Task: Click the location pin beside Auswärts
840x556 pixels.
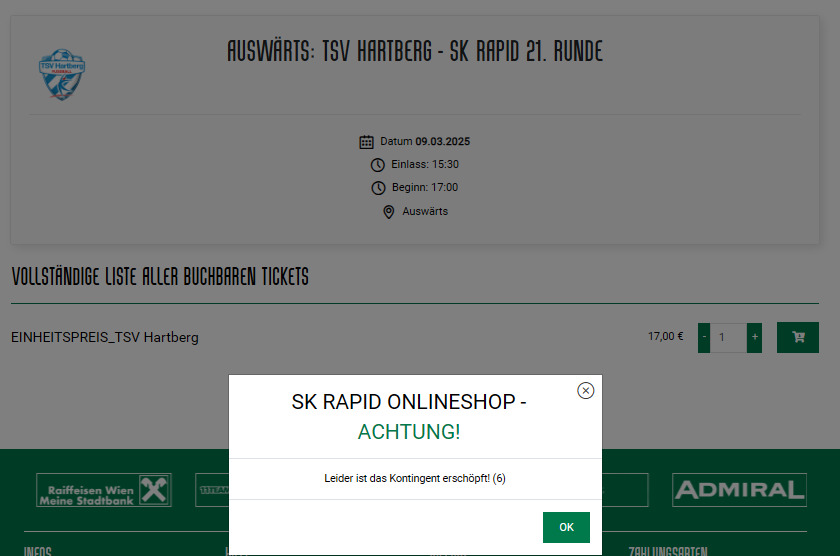Action: pos(389,212)
